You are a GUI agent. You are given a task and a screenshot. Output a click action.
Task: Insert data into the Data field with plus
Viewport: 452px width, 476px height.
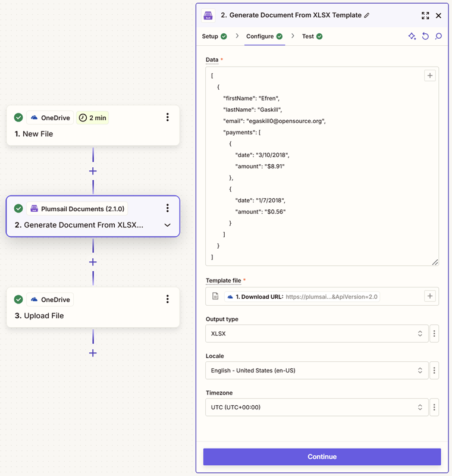pos(430,76)
